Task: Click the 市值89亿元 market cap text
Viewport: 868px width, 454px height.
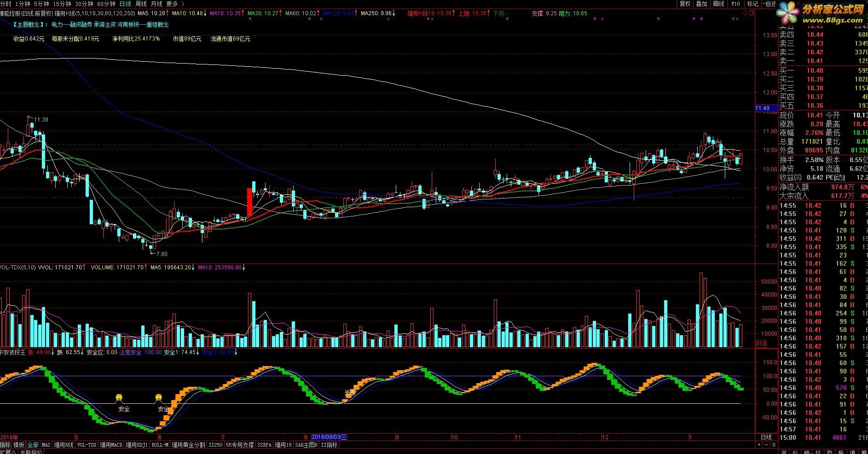Action: coord(187,39)
